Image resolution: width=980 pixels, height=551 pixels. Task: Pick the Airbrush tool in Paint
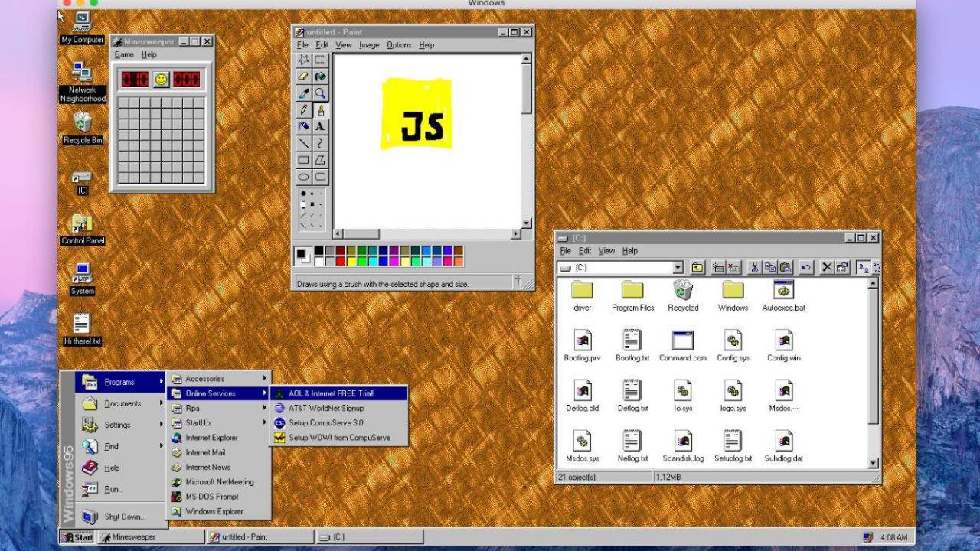pos(303,126)
